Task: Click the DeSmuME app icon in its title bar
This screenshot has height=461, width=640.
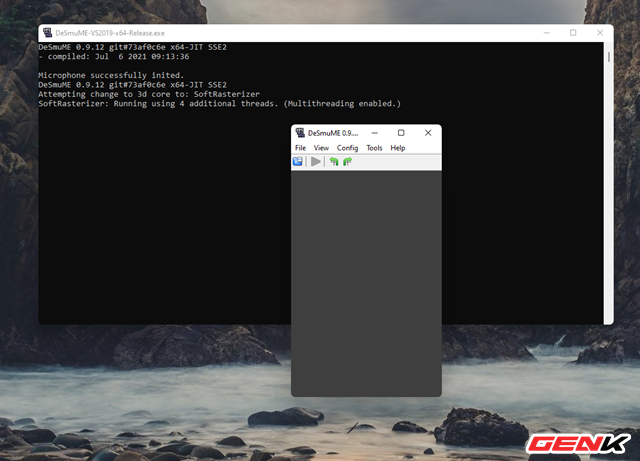Action: tap(299, 133)
